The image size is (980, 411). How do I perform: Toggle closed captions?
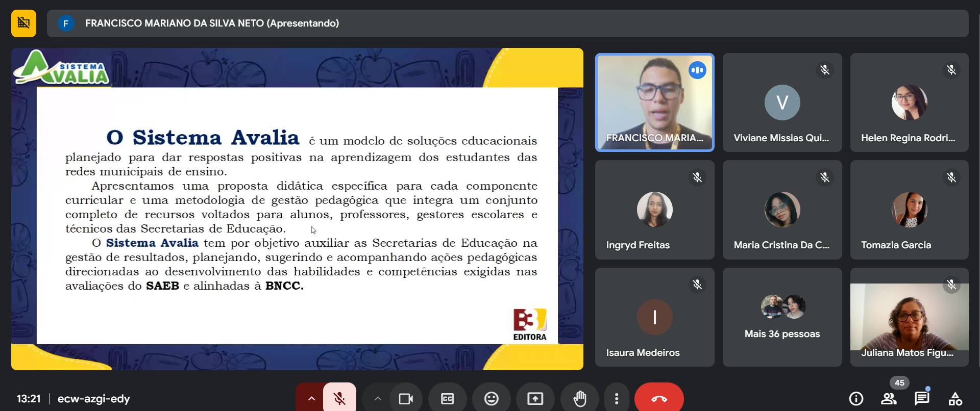[x=447, y=398]
